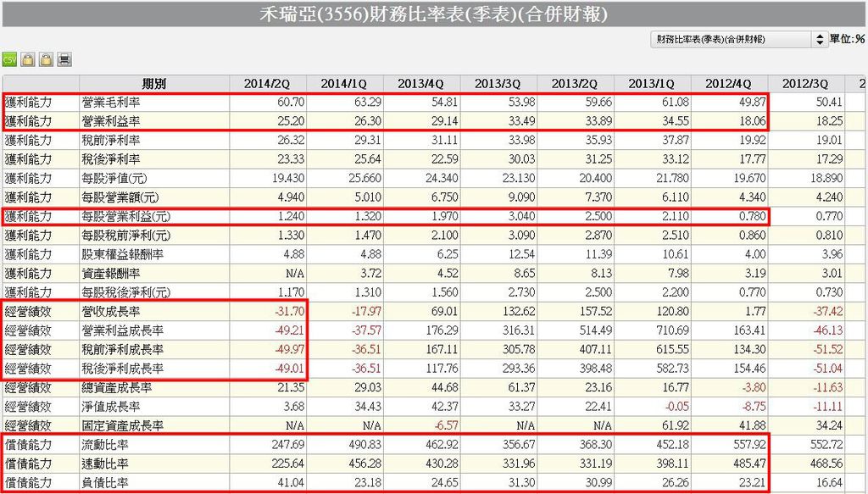The height and width of the screenshot is (494, 868).
Task: Click the 每股稅後淨利(元) row label
Action: pos(126,292)
